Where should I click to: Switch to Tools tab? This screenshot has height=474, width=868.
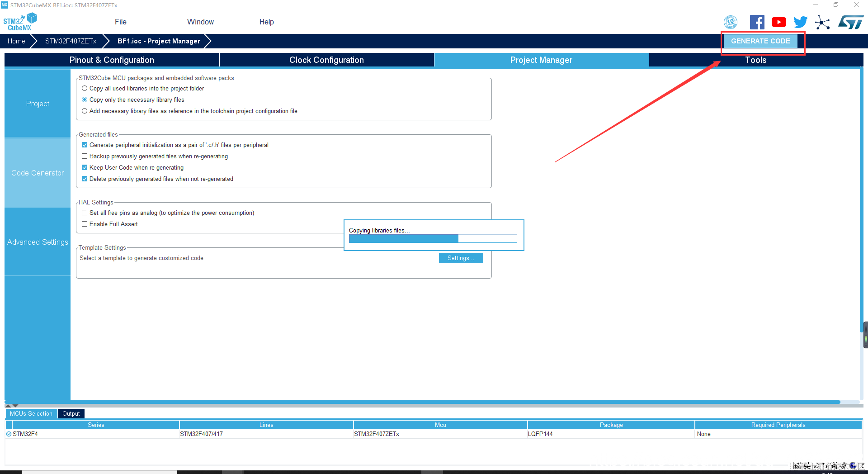tap(756, 60)
